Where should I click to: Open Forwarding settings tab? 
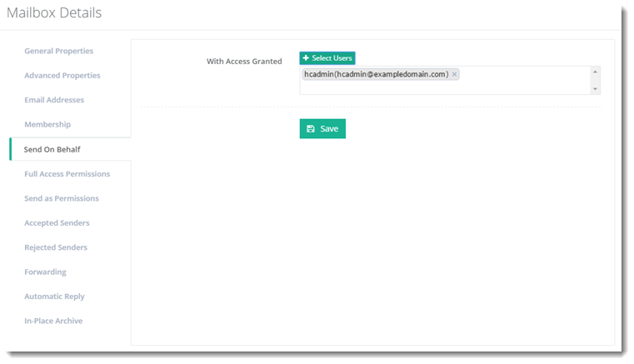coord(45,272)
